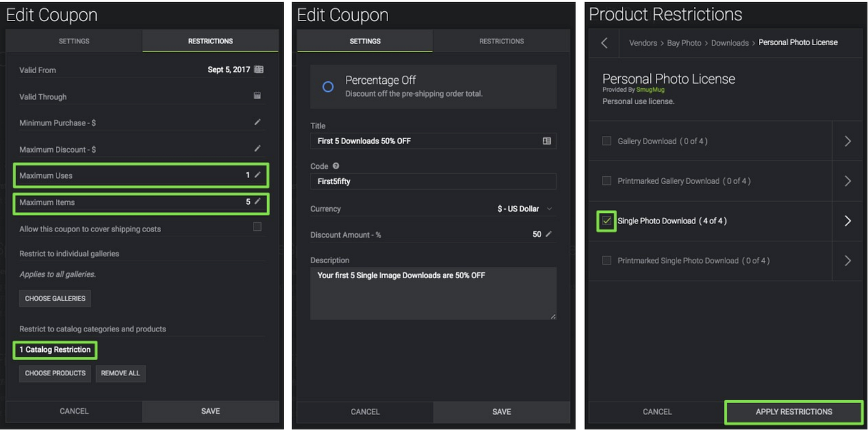Check the Gallery Download checkbox
Viewport: 868px width, 430px height.
pos(607,141)
